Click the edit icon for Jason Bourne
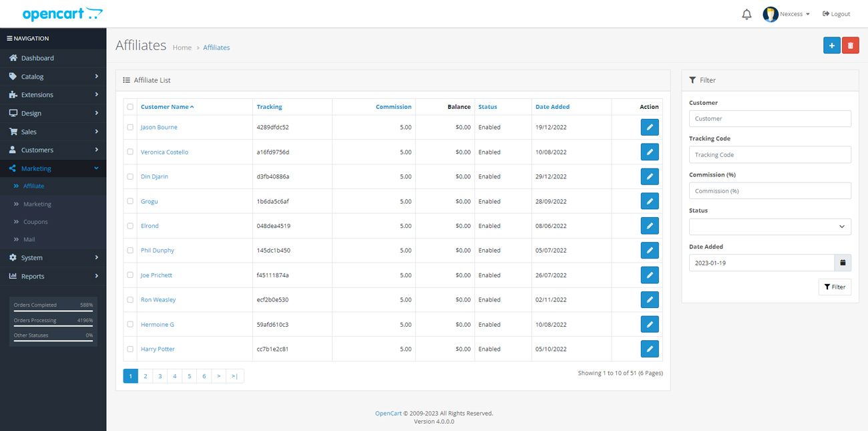 (649, 127)
